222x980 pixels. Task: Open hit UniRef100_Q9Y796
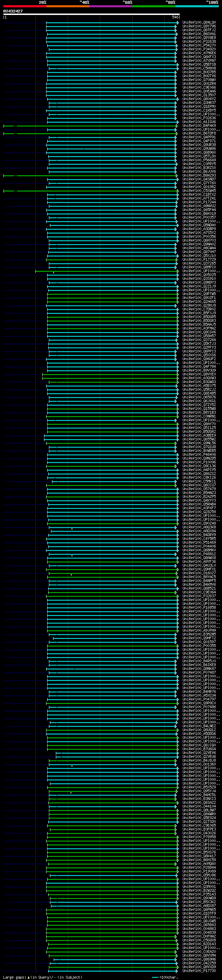point(199,26)
